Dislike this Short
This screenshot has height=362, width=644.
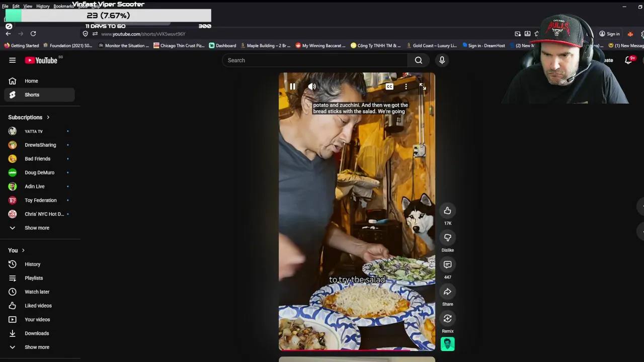pyautogui.click(x=447, y=238)
